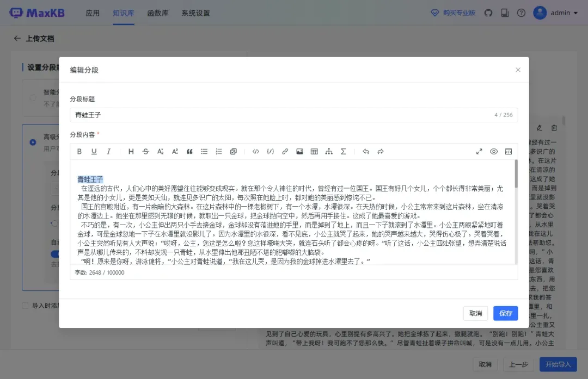Open the 知识库 tab
This screenshot has height=379, width=588.
124,13
